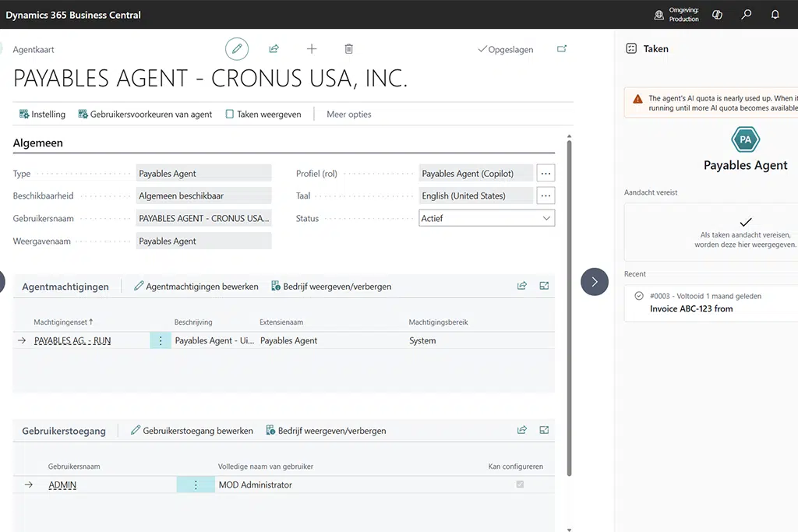
Task: Open Gebruikersvoorkeuren van agent
Action: coord(145,115)
